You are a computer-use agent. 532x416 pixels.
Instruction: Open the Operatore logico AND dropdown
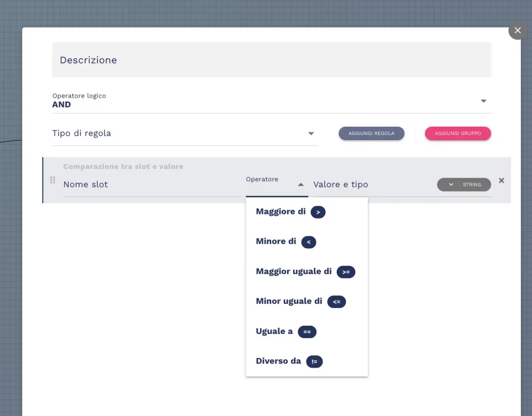pos(271,101)
